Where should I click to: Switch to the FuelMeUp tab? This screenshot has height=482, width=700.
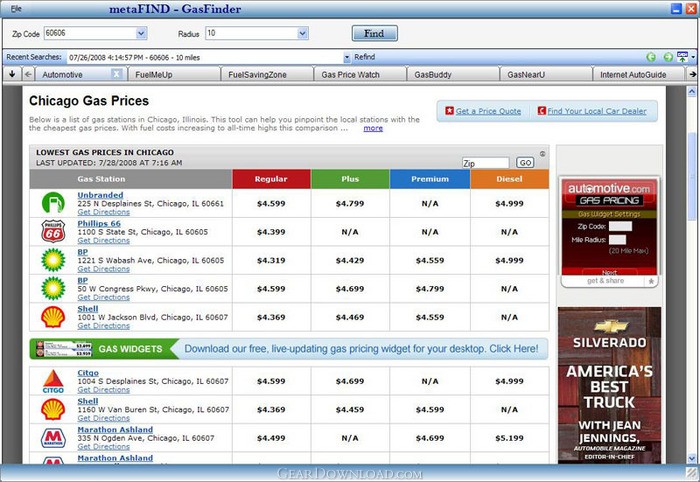coord(174,75)
